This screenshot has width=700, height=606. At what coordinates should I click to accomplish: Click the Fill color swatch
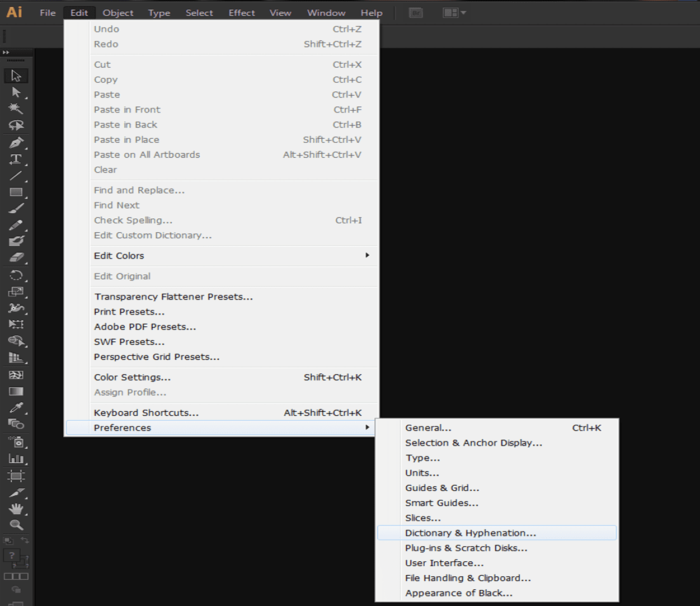click(12, 556)
